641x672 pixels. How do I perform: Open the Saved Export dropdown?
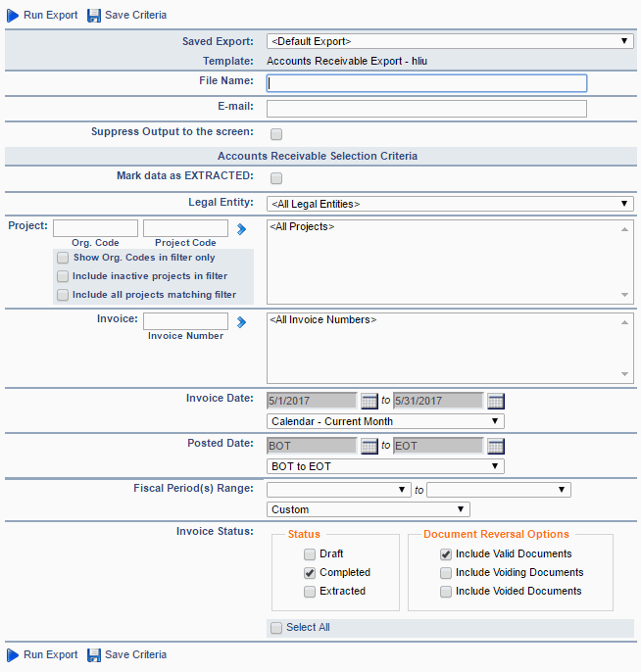(x=450, y=41)
